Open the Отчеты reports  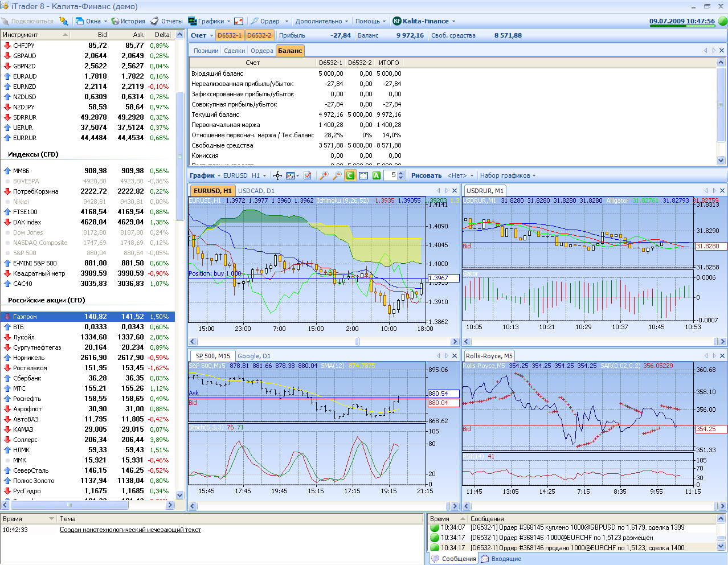[166, 21]
